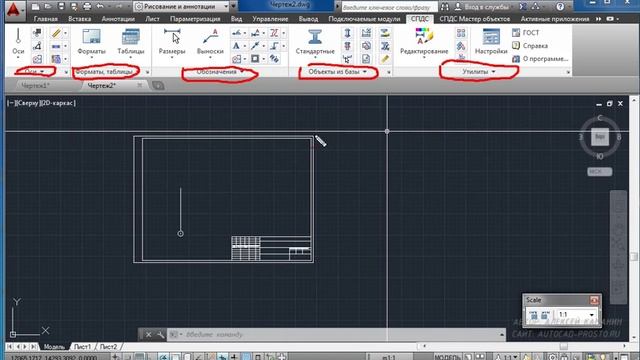Click Вход в службы sign-in button

[x=482, y=7]
